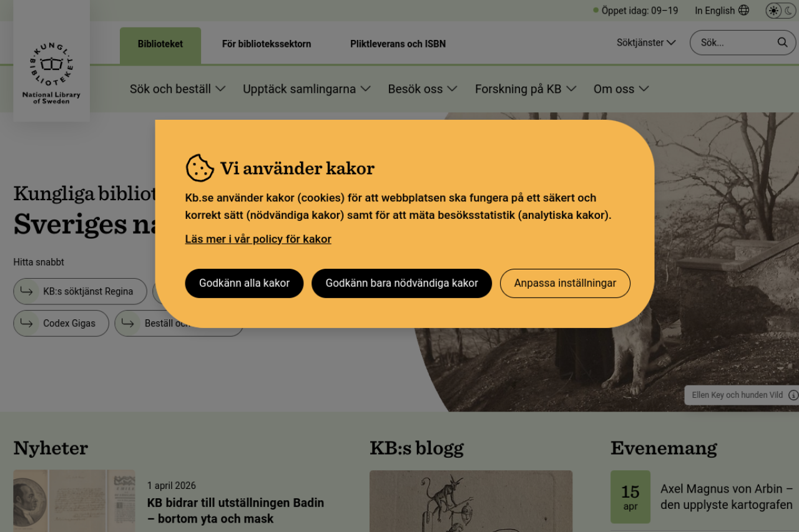Image resolution: width=799 pixels, height=532 pixels.
Task: Click the arrow icon on KB:s söktjänst Regina
Action: 26,291
